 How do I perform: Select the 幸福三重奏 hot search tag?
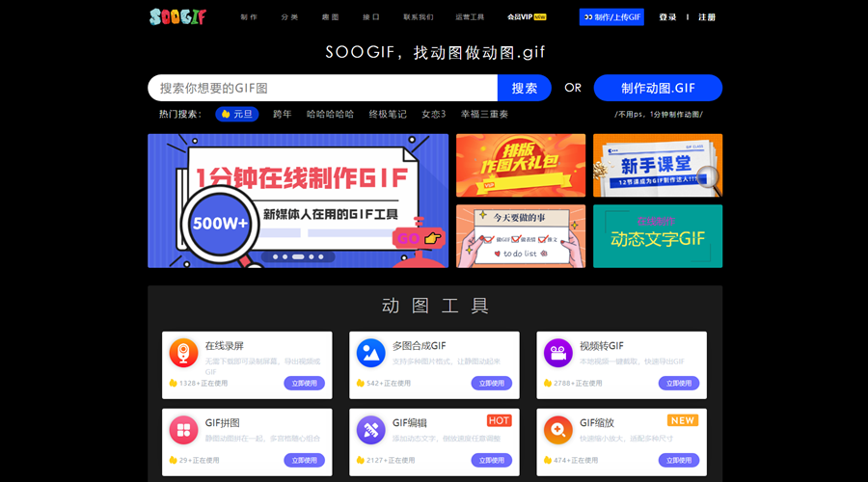pos(484,114)
